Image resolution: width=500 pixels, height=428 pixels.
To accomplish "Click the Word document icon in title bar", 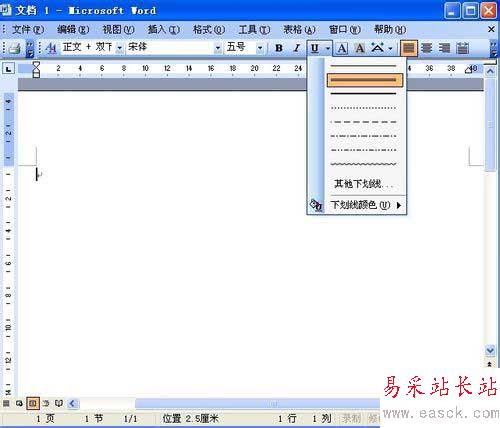I will 6,10.
